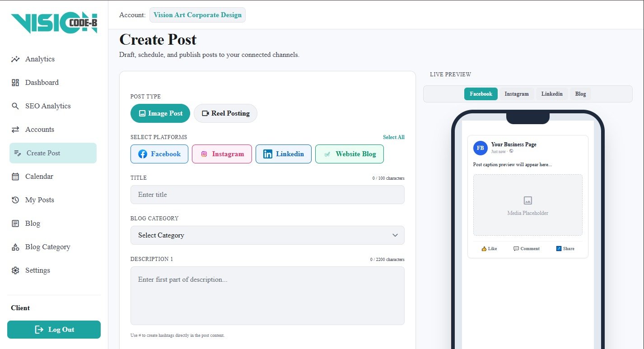Focus the Description 1 text area
Screen dimensions: 644x349
click(x=267, y=296)
